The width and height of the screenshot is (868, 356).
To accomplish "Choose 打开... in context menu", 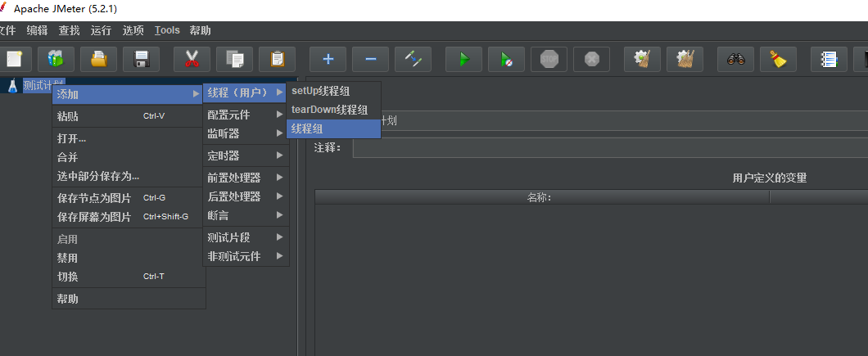I will point(128,138).
